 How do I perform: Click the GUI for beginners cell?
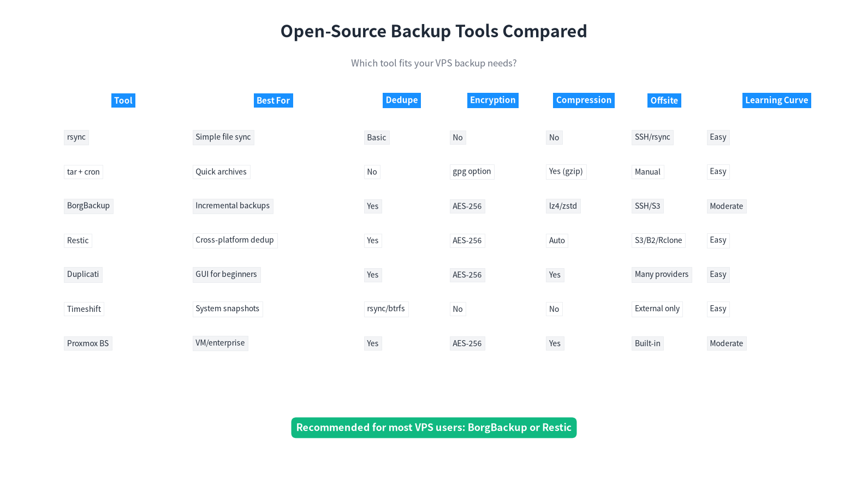point(226,274)
